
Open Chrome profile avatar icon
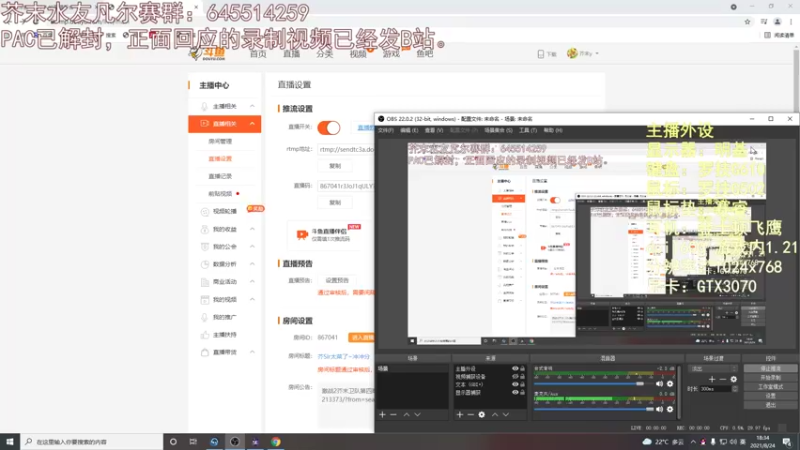click(778, 21)
